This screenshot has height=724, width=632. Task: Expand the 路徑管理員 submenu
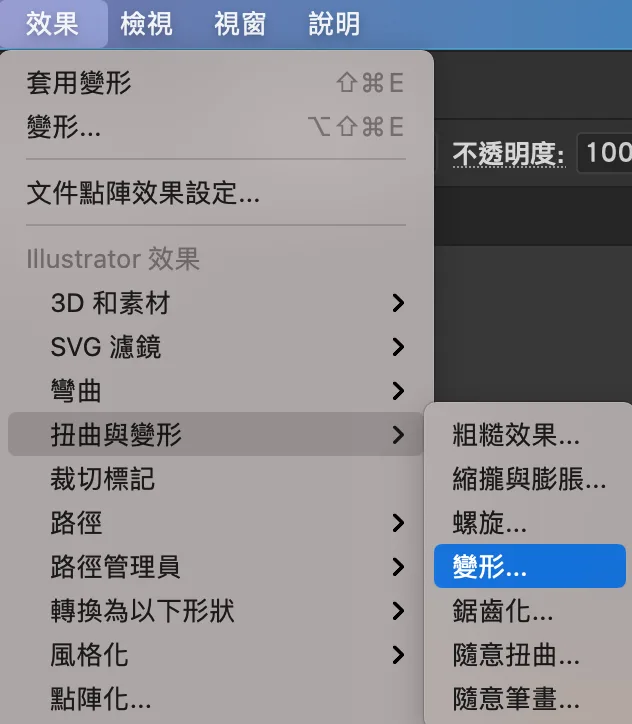click(216, 567)
